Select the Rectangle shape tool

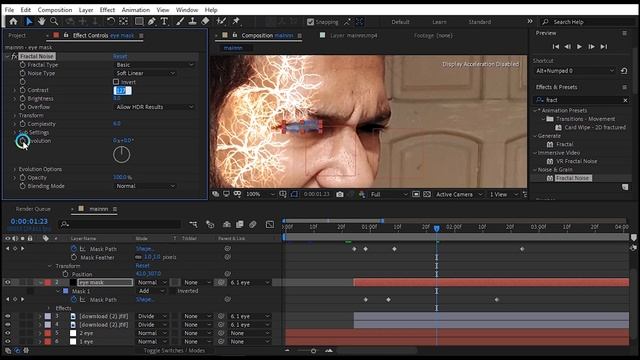[x=139, y=22]
